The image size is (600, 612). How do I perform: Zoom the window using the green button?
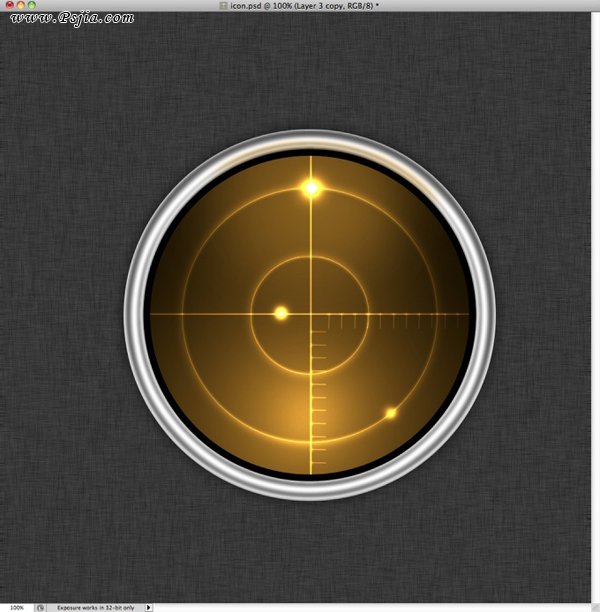[32, 6]
